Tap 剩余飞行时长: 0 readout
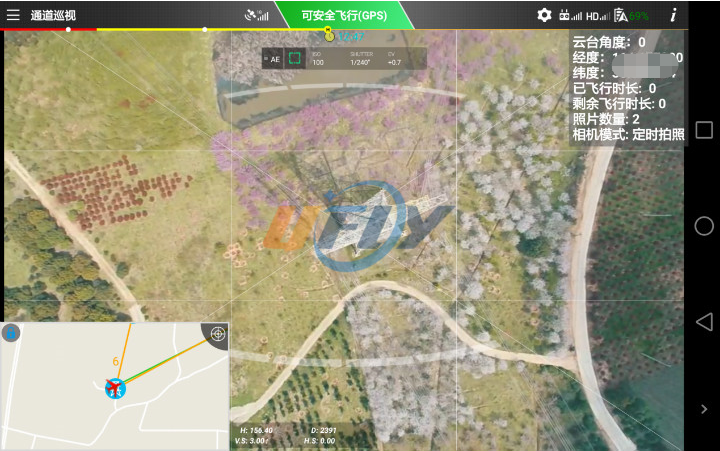 pos(619,104)
